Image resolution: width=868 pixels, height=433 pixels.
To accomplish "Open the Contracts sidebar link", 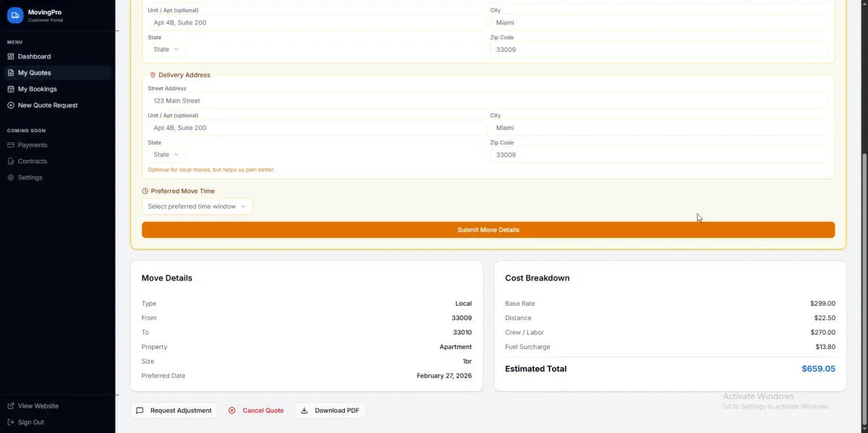I will [33, 161].
